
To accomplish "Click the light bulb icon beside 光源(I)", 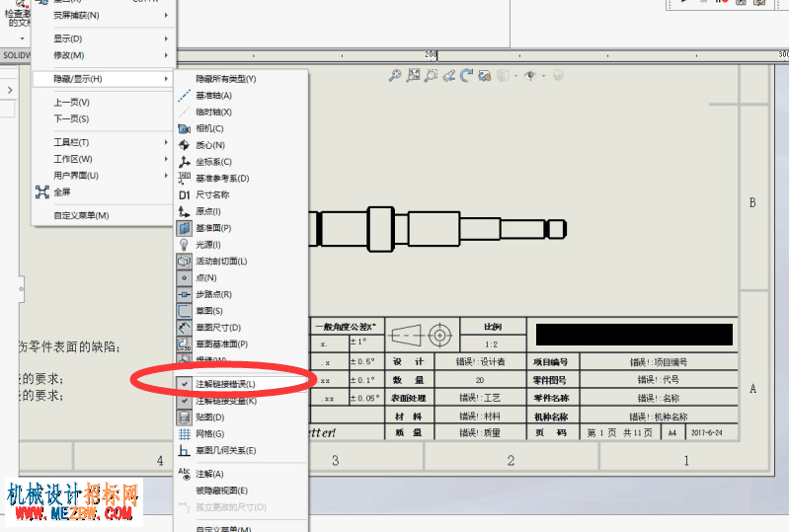I will click(x=185, y=245).
